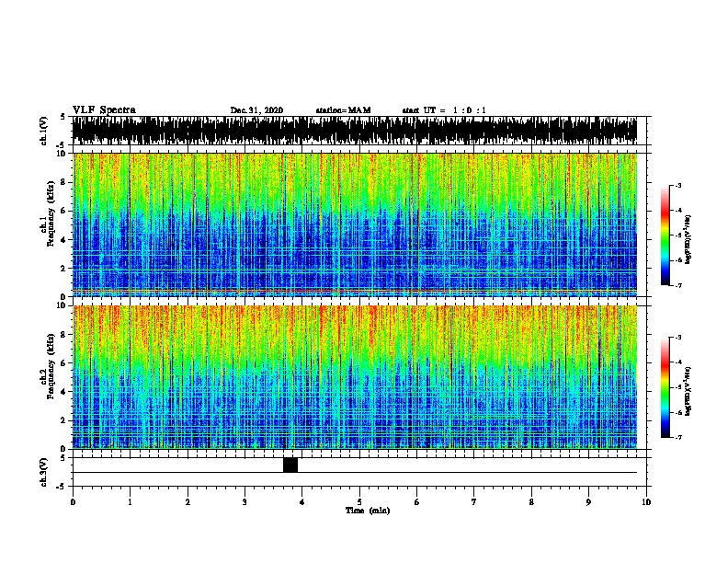This screenshot has height=563, width=728.
Task: Click time axis tick label "4"
Action: tap(302, 502)
